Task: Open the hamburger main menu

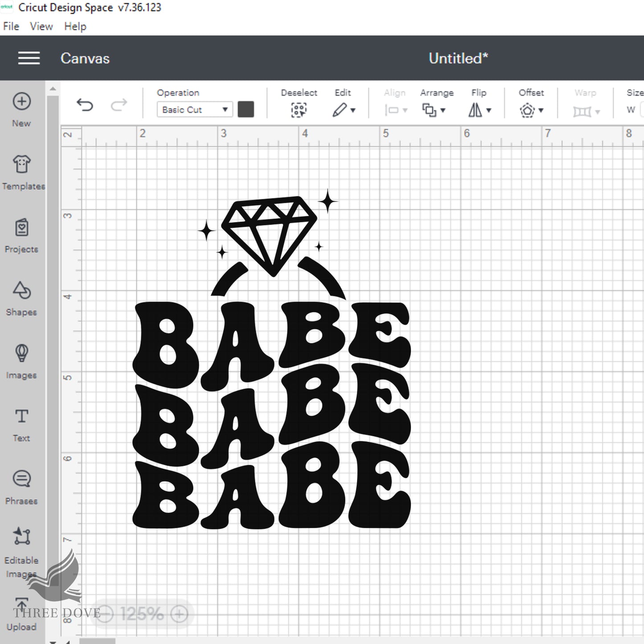Action: 29,58
